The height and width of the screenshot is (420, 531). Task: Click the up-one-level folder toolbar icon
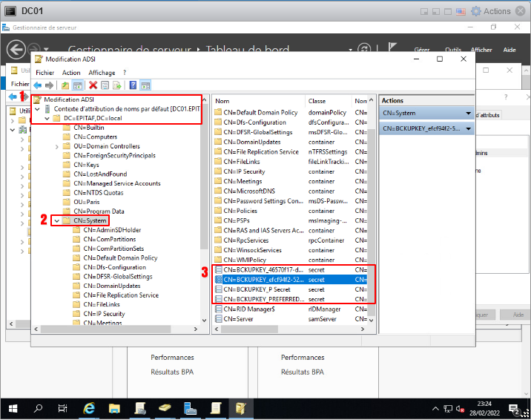tap(65, 85)
